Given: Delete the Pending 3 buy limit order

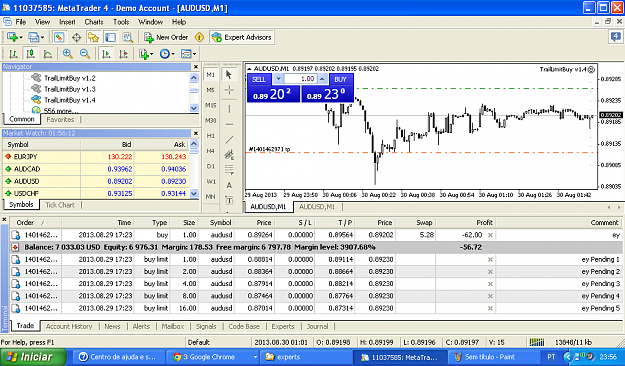Looking at the screenshot, I should tap(490, 284).
